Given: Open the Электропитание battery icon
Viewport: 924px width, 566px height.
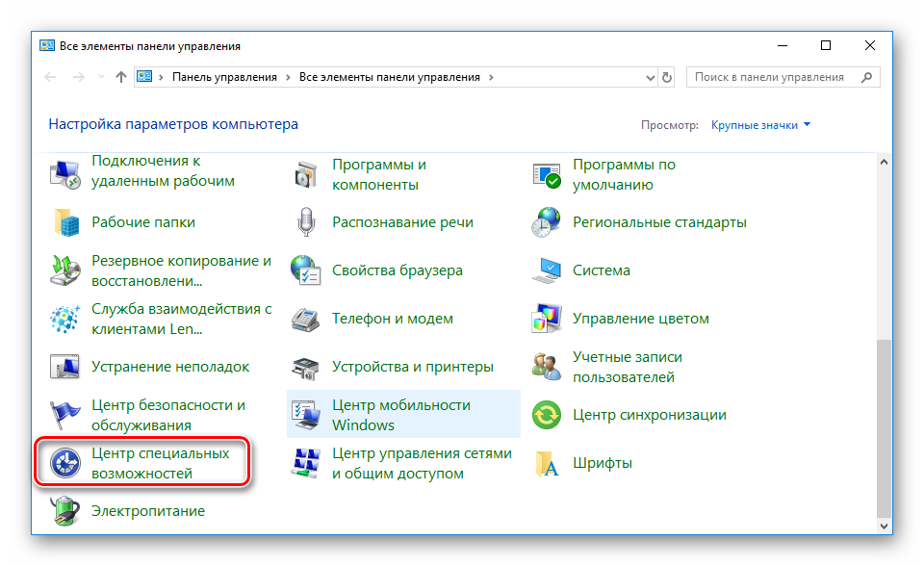Looking at the screenshot, I should click(64, 511).
